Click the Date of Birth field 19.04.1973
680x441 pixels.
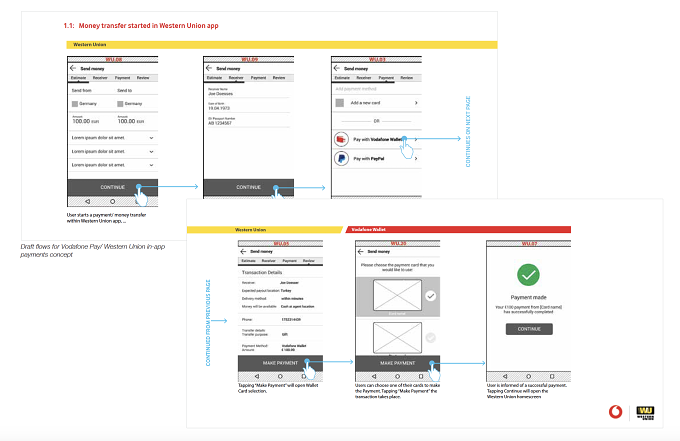[x=248, y=106]
